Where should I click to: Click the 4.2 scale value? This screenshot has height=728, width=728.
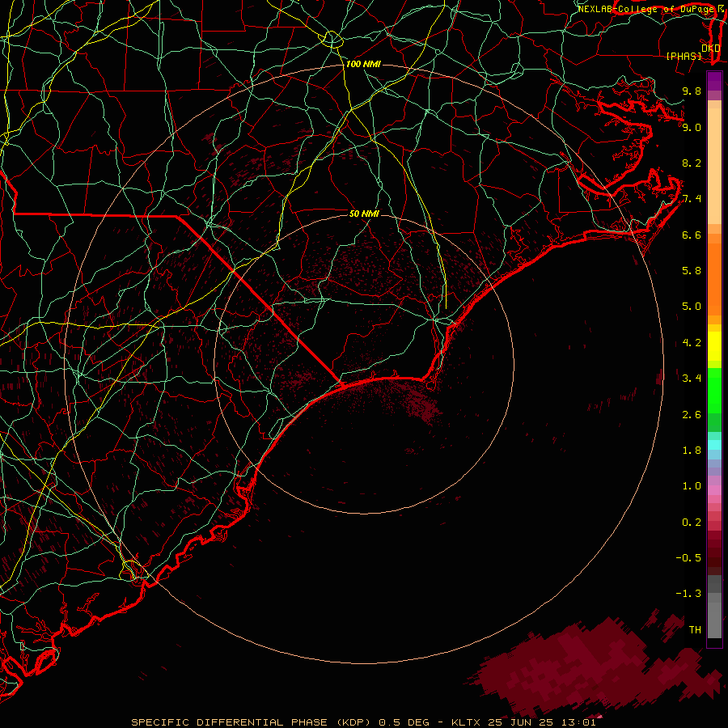coord(692,343)
